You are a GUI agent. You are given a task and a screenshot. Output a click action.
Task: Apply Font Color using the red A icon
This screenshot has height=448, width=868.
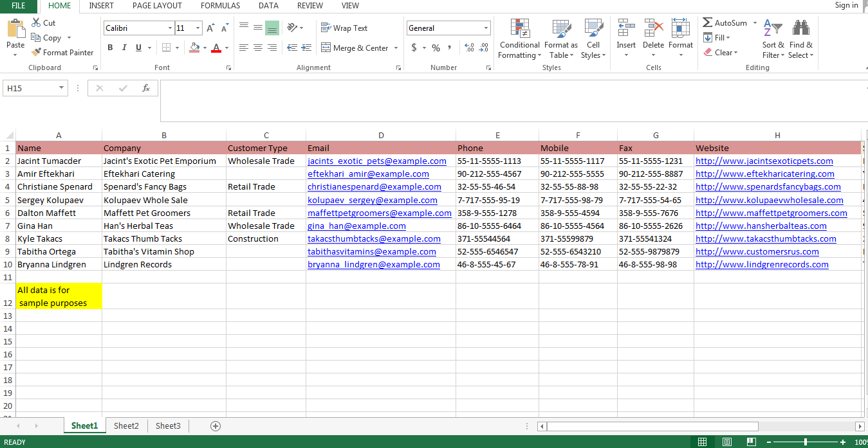click(x=216, y=48)
